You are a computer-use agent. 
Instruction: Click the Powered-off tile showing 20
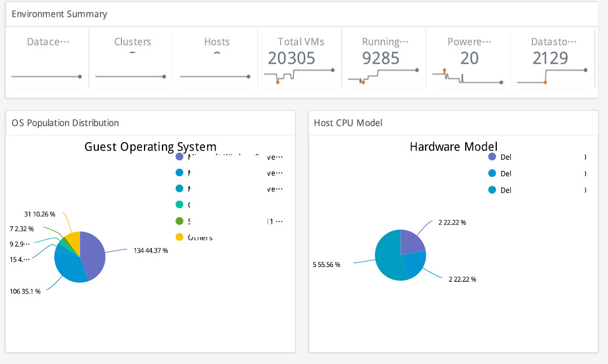[x=469, y=59]
